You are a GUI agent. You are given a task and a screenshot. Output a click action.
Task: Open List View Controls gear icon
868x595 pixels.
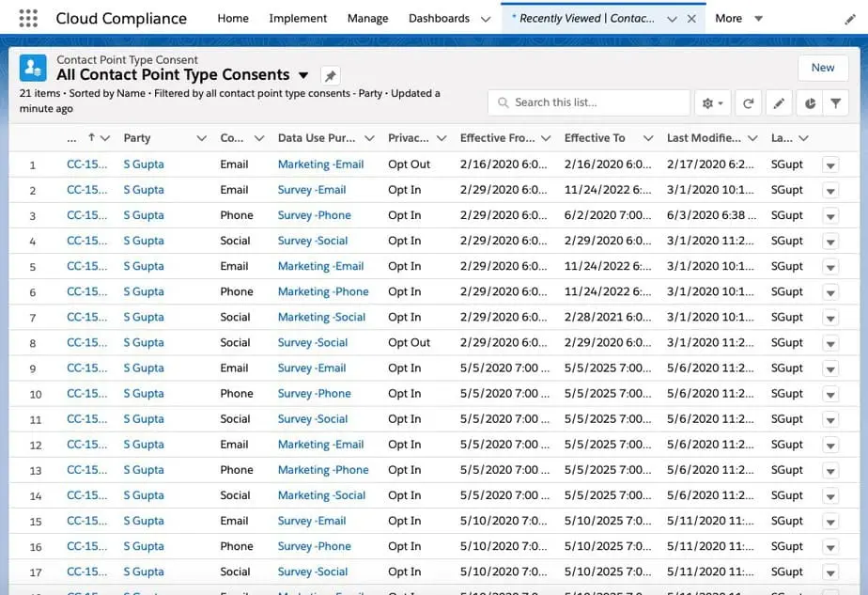coord(710,102)
